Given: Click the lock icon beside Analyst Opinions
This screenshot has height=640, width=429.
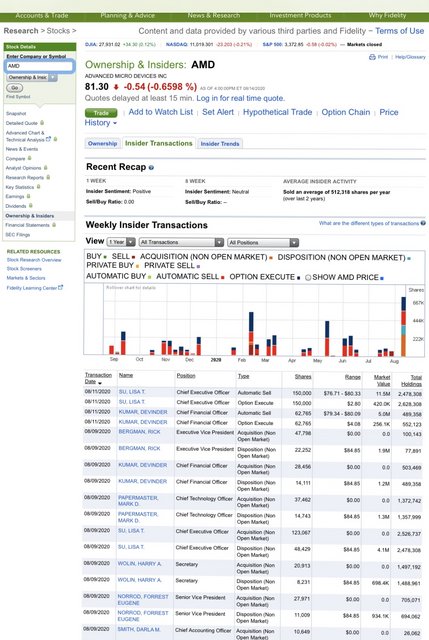Looking at the screenshot, I should (x=45, y=168).
